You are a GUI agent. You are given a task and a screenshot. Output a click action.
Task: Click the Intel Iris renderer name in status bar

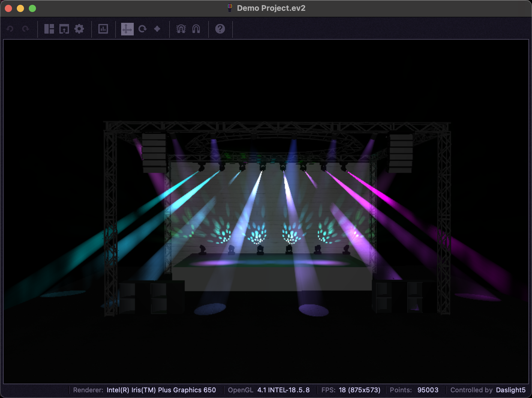click(161, 390)
